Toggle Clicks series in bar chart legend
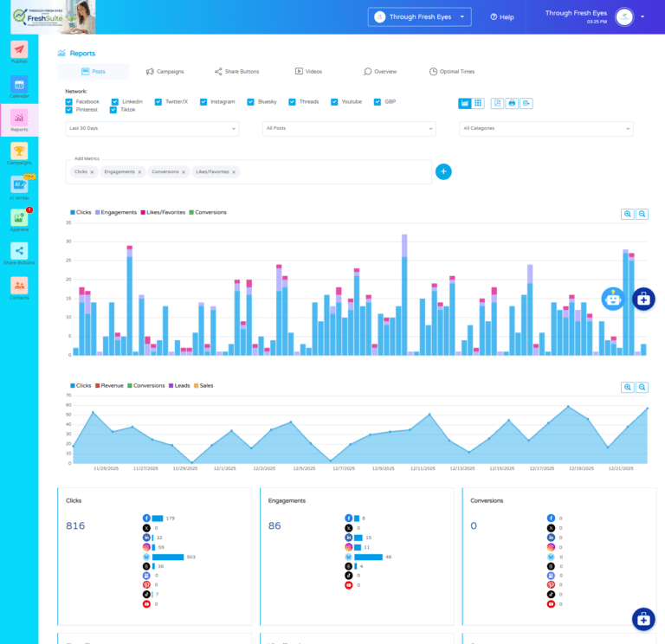 click(x=81, y=212)
